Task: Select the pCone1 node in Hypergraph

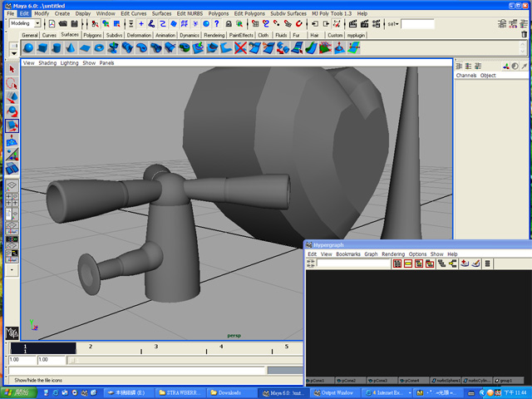Action: click(320, 381)
